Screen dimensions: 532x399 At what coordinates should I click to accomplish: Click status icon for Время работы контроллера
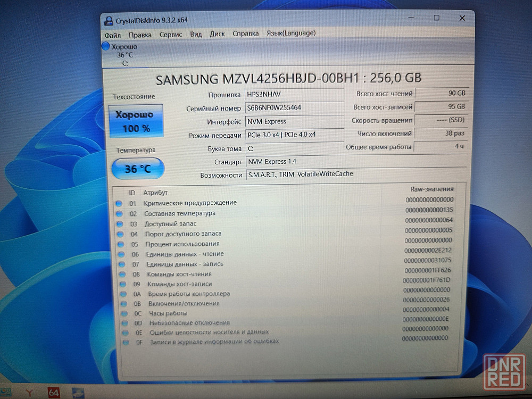[123, 294]
